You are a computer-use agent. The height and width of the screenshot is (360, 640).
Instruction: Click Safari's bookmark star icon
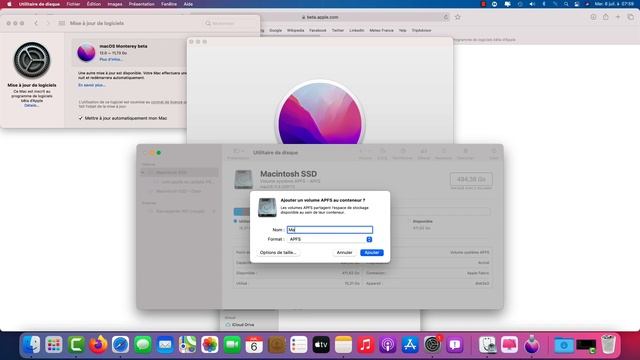coord(458,17)
